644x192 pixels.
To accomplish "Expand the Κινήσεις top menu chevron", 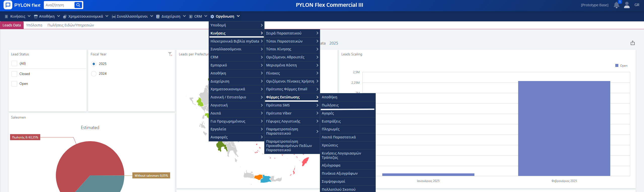I will (x=29, y=16).
